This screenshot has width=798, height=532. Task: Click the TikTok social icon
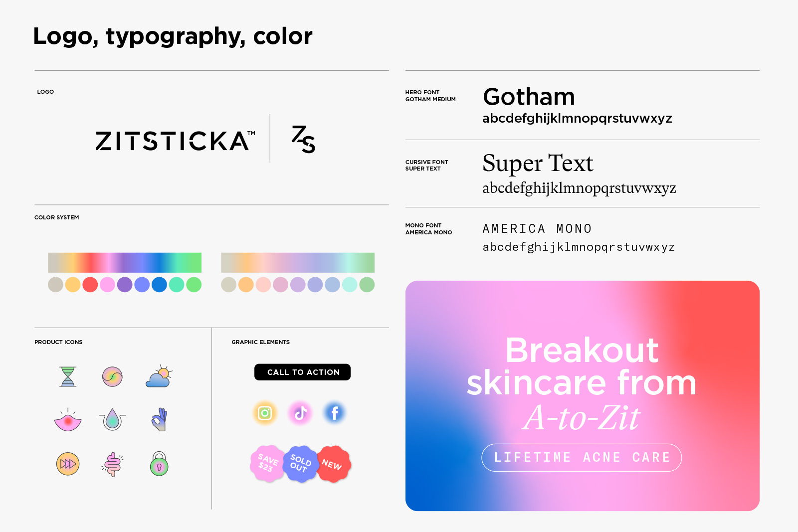click(x=300, y=413)
